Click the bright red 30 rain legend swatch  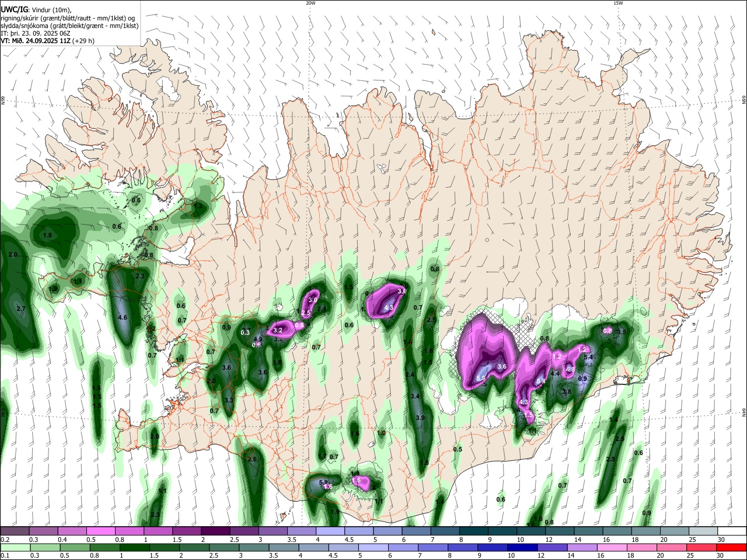coord(731,547)
